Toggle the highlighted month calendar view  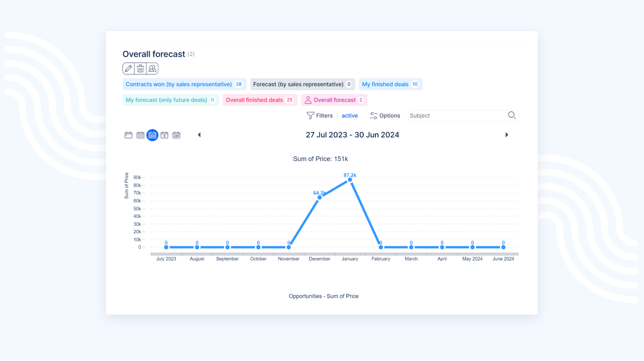point(152,135)
